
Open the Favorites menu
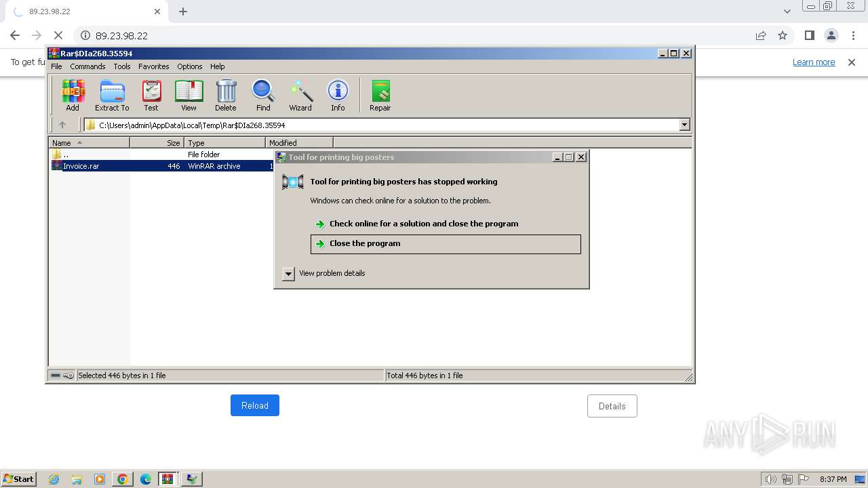154,66
